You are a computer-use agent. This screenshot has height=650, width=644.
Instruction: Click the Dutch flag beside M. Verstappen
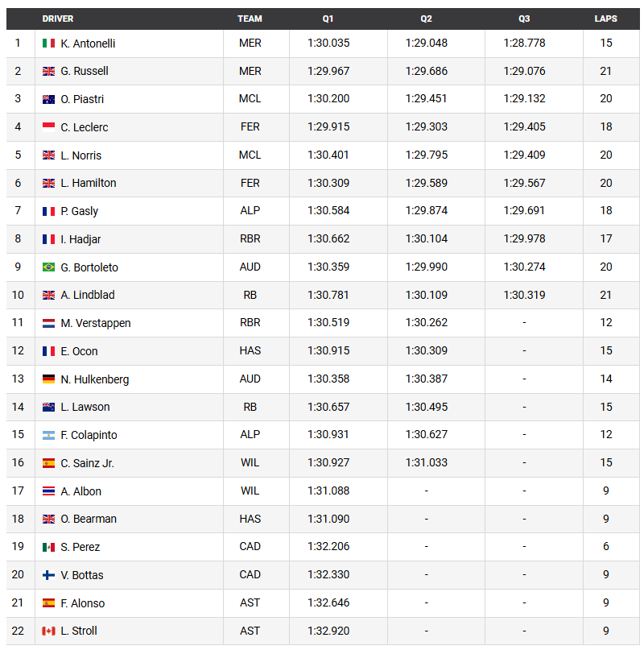coord(48,323)
